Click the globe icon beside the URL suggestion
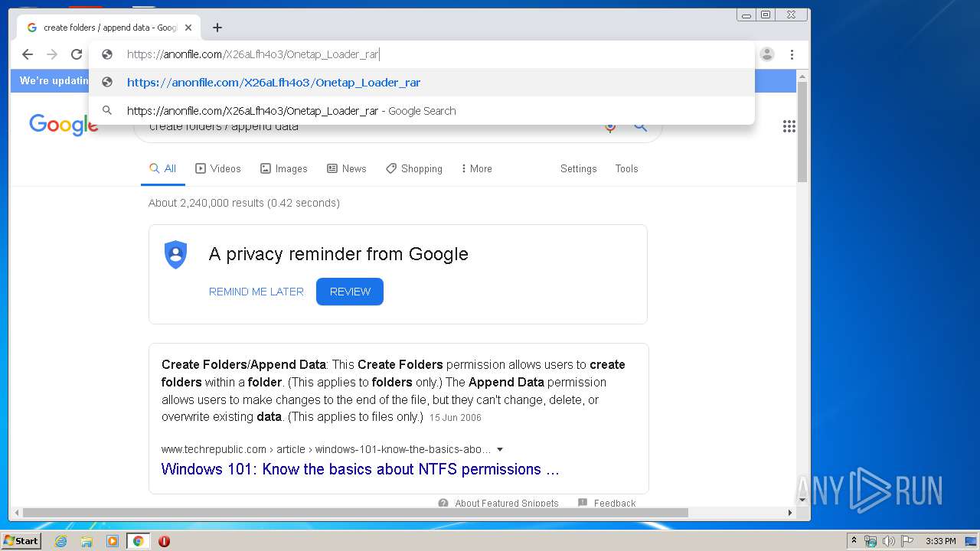Viewport: 980px width, 551px height. pyautogui.click(x=107, y=83)
